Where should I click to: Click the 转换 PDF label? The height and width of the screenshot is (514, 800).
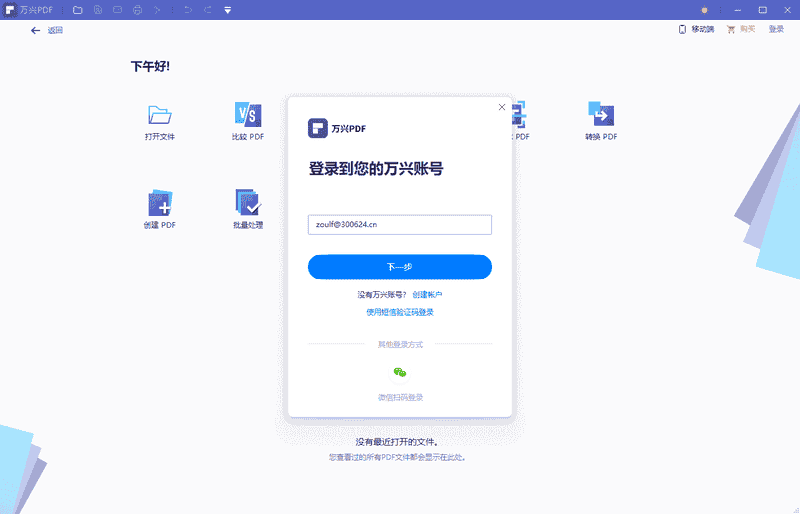[x=601, y=137]
